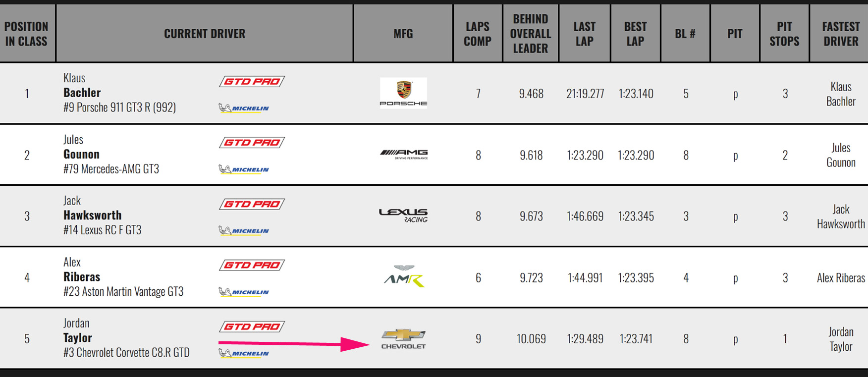Viewport: 868px width, 377px height.
Task: Click Jordan Taylor in Fastest Driver column
Action: [841, 339]
